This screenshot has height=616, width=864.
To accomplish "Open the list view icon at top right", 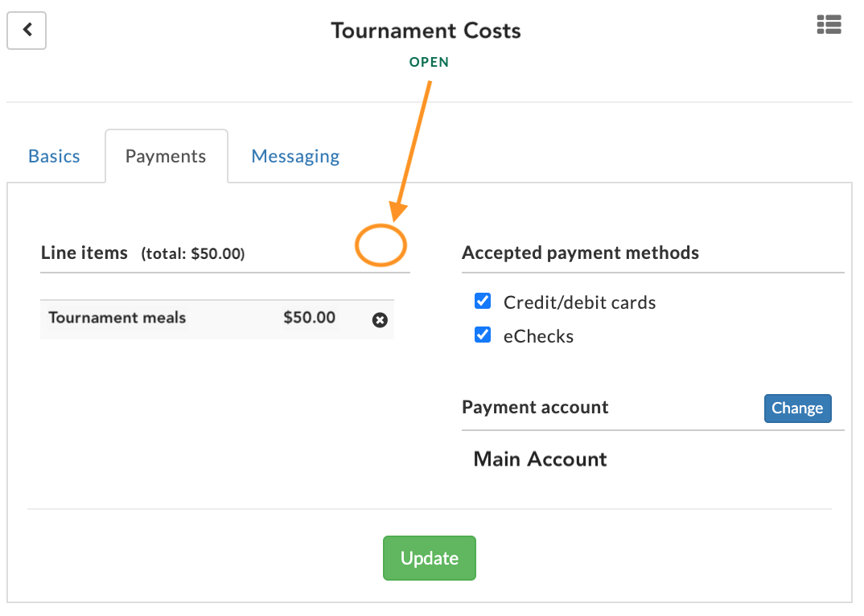I will point(829,25).
